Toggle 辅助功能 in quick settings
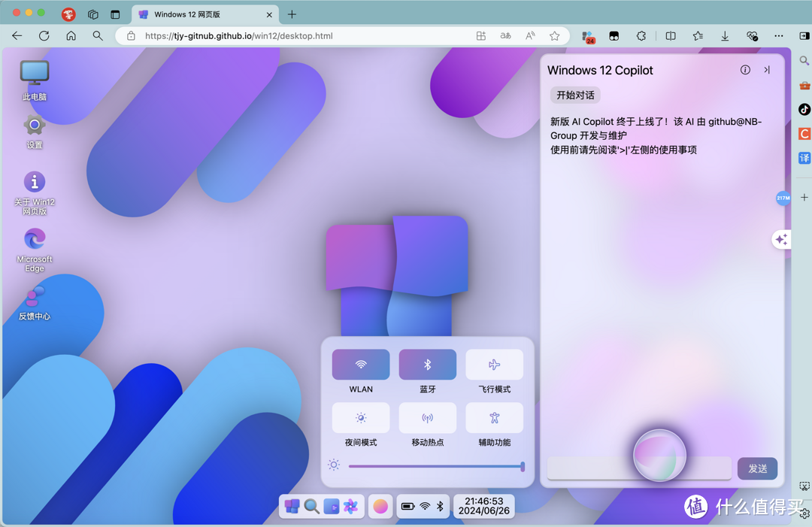 point(494,418)
